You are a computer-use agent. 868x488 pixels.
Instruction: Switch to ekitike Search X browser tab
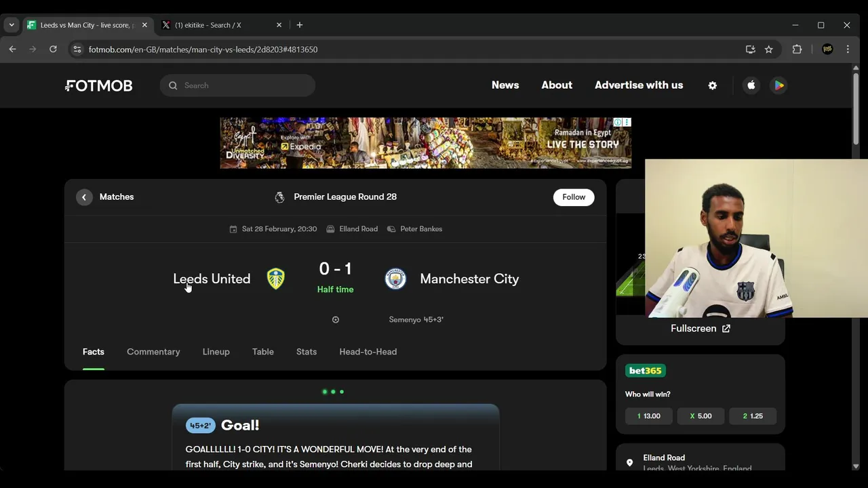pyautogui.click(x=222, y=25)
